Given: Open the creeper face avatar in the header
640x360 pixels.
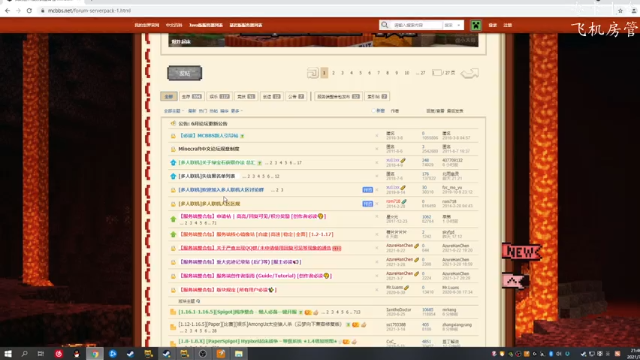Looking at the screenshot, I should pos(476,25).
